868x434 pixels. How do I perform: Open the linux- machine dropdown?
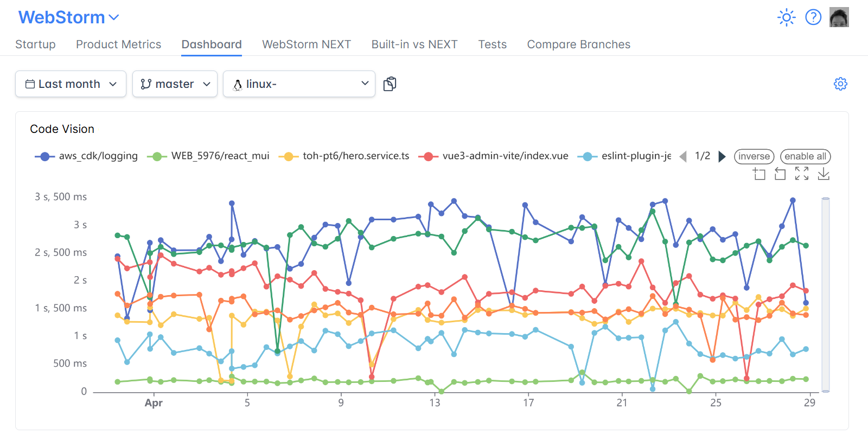click(299, 84)
